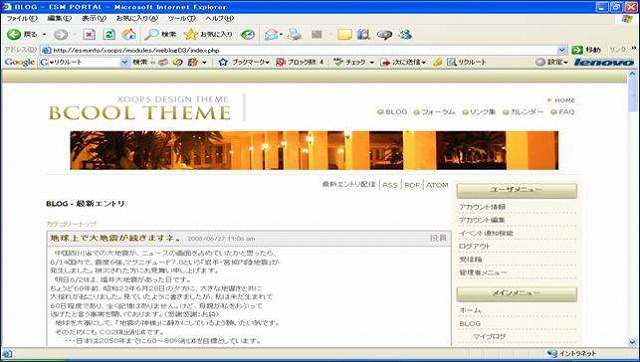Screen dimensions: 640x362
Task: Click the カテゴリートップ link
Action: 71,224
